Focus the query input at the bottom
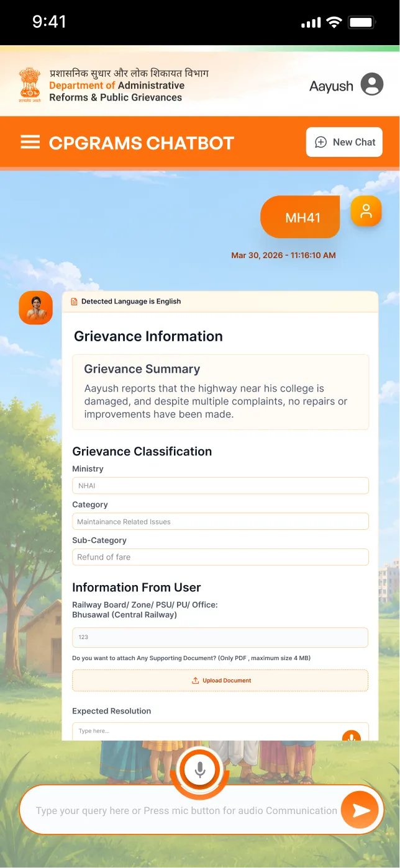The height and width of the screenshot is (868, 400). pyautogui.click(x=186, y=810)
